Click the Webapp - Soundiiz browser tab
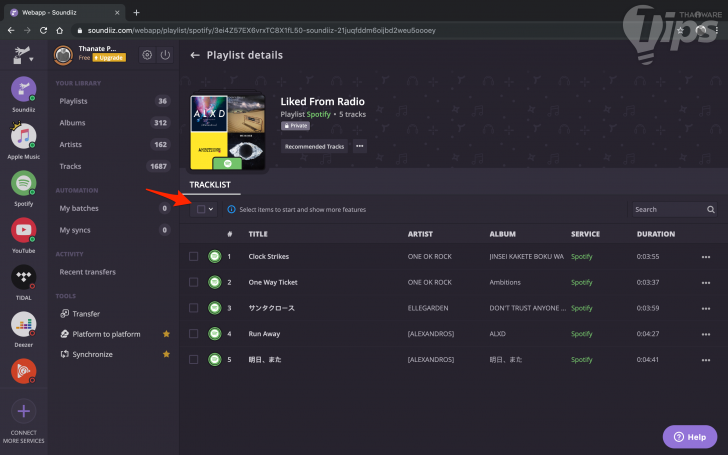 pos(65,13)
